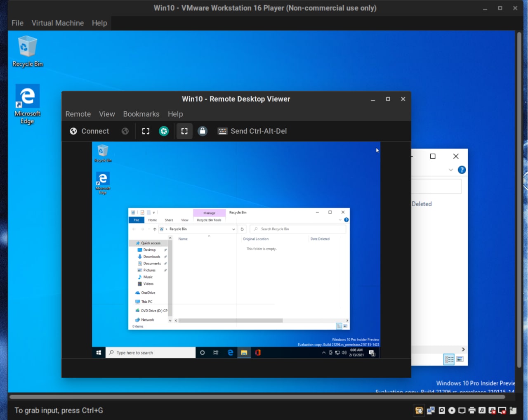
Task: Click the search field in the background Explorer window
Action: [436, 186]
